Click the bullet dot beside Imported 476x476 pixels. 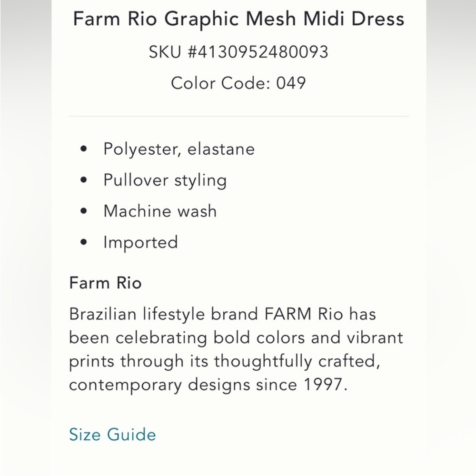pos(84,242)
